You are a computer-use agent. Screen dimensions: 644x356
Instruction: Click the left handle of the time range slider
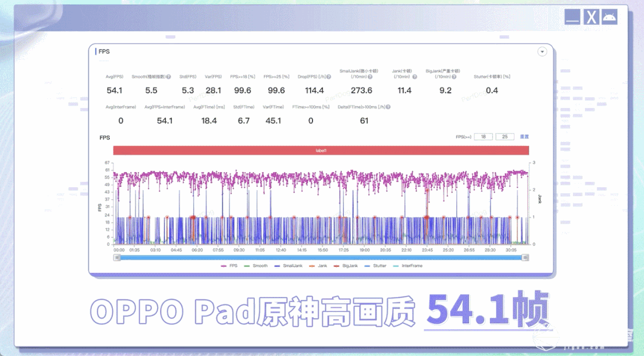click(117, 258)
